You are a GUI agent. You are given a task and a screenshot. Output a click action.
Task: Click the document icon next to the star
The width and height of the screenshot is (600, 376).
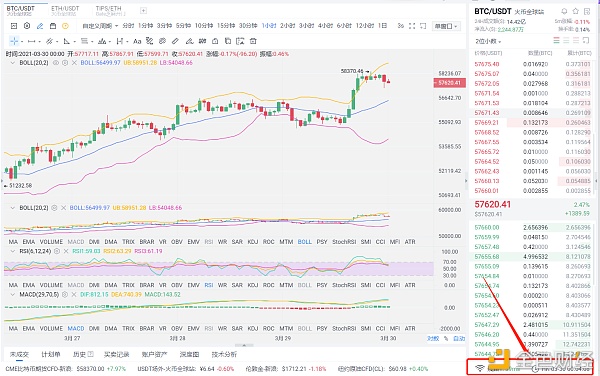587,11
